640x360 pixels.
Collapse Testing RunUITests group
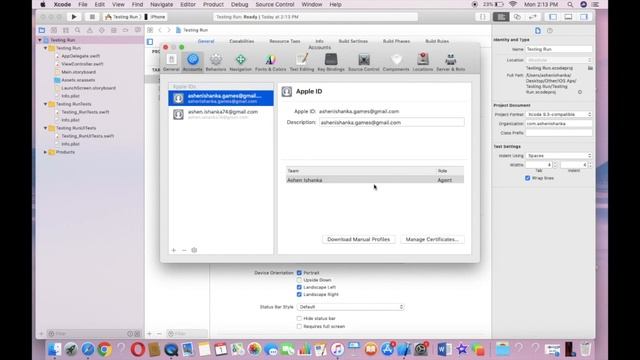click(45, 128)
